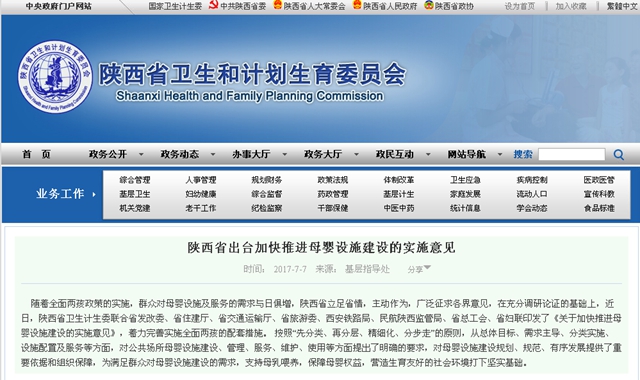Open the 办事大厅 menu
Viewport: 640px width, 380px height.
(251, 154)
